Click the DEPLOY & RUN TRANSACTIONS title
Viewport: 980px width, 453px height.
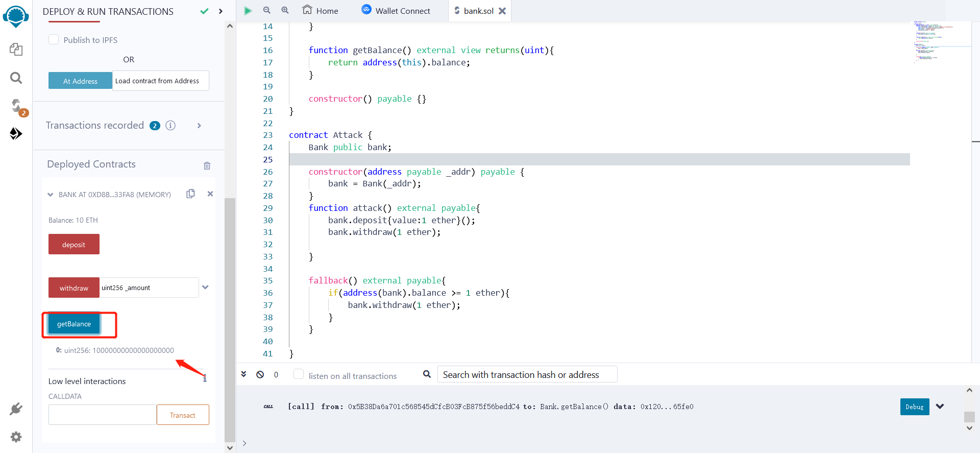(108, 11)
